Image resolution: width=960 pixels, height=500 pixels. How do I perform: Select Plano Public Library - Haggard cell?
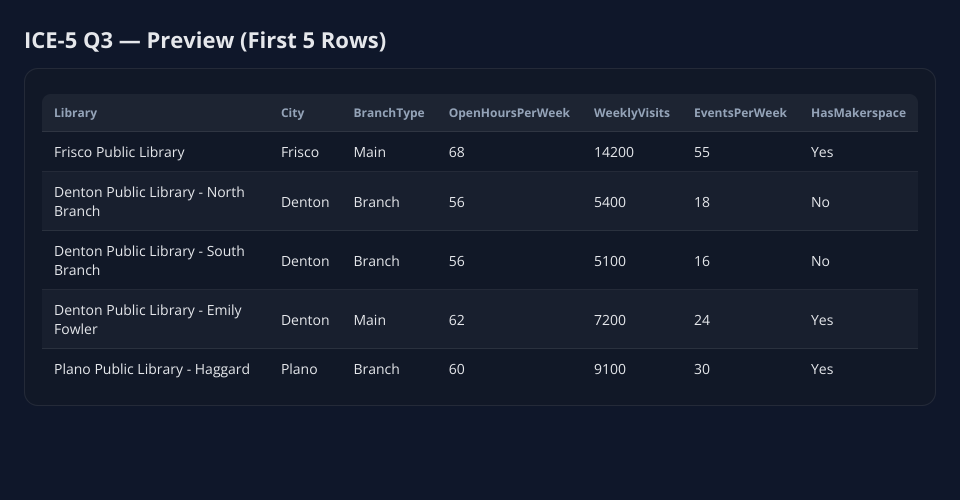151,369
